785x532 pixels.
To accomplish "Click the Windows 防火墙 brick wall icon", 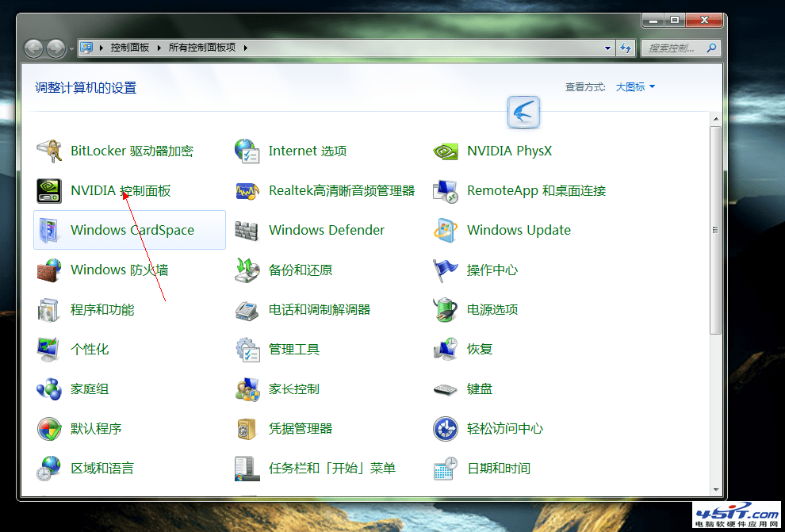I will point(48,270).
